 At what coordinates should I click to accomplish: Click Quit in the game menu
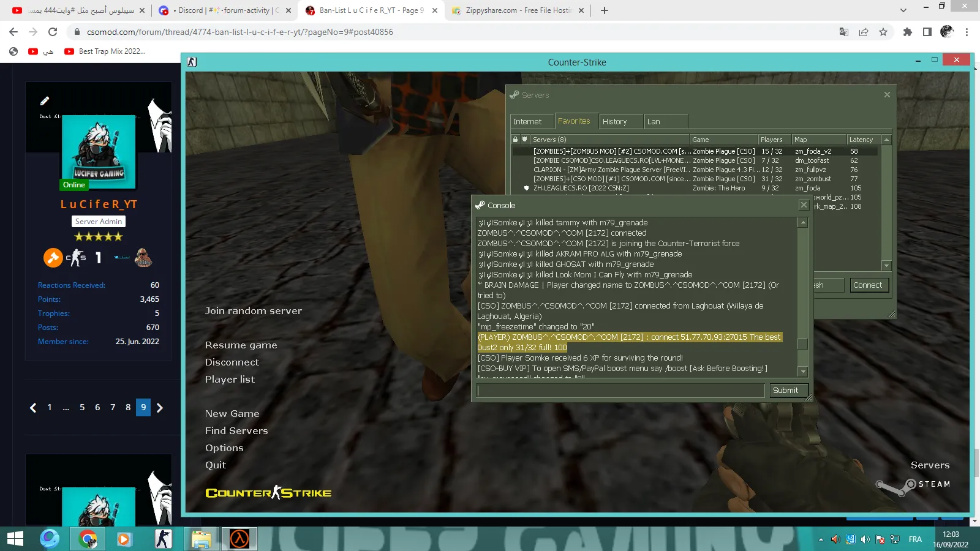(x=216, y=465)
